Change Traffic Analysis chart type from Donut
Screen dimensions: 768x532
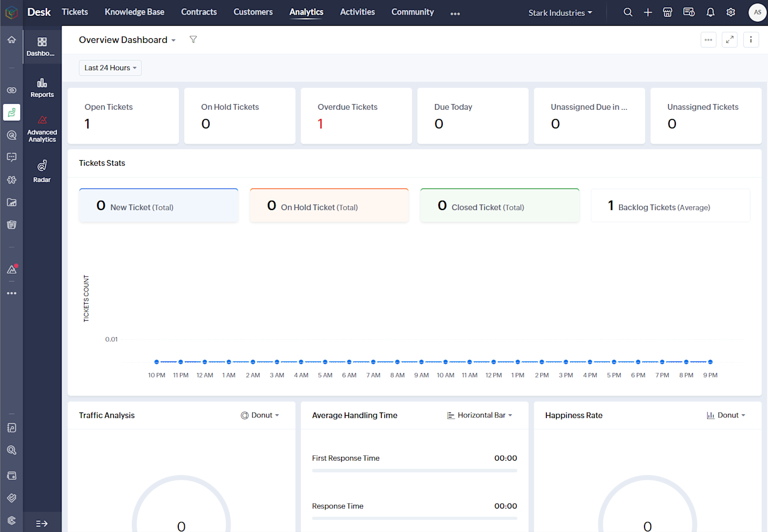tap(260, 415)
